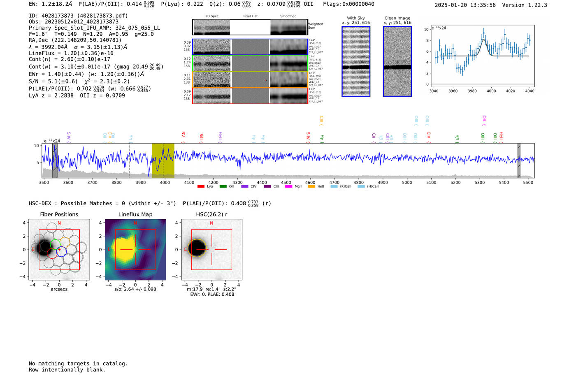The image size is (576, 392).
Task: Open the Fiber Positions image
Action: coord(59,250)
